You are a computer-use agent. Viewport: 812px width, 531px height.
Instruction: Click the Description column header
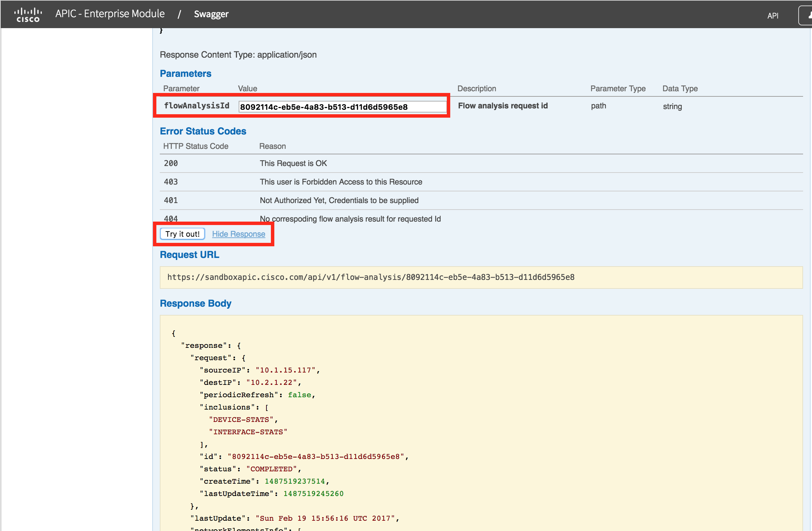point(477,88)
